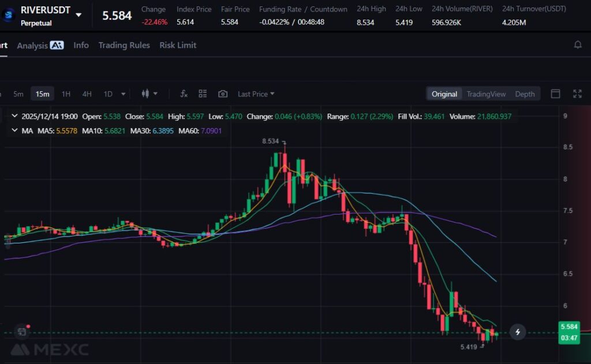The height and width of the screenshot is (364, 591).
Task: Click the current price 5.584 axis label
Action: click(570, 327)
